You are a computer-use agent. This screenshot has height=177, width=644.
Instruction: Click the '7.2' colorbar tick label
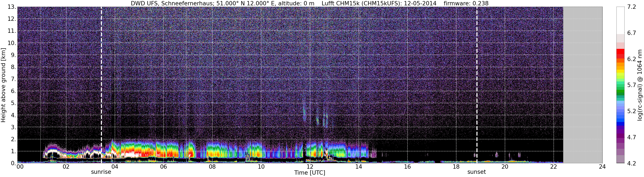632,7
